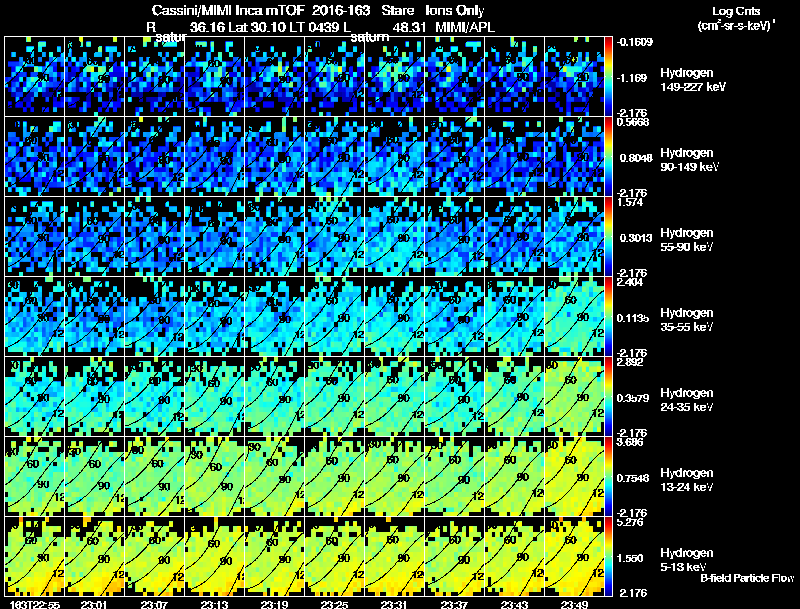This screenshot has width=800, height=609.
Task: Click the 'LT 0439' header value
Action: point(313,27)
